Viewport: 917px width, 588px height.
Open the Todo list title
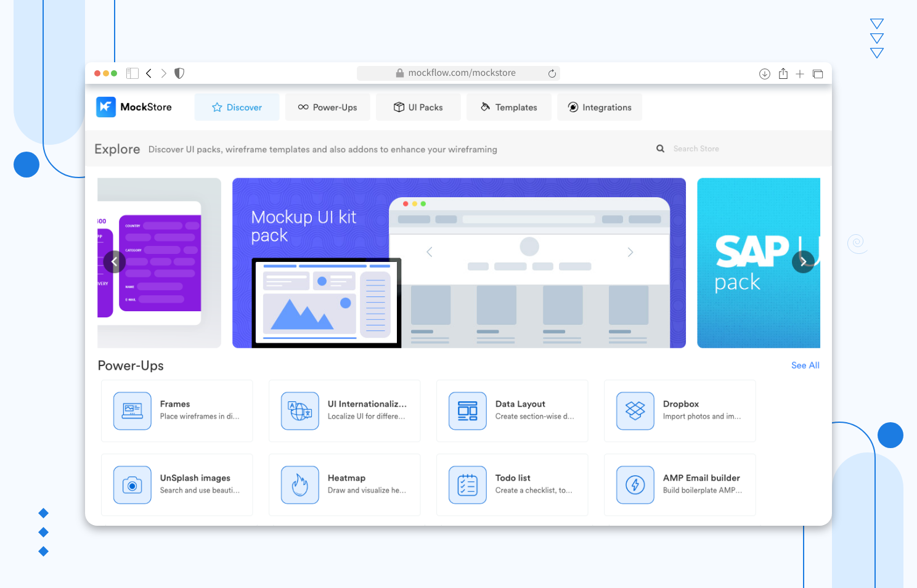click(x=513, y=478)
